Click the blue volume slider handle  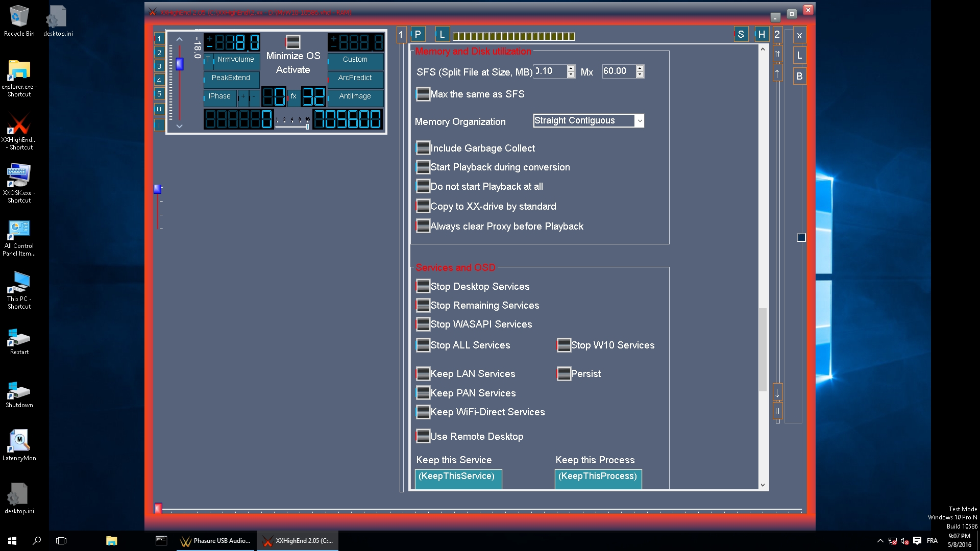(179, 64)
